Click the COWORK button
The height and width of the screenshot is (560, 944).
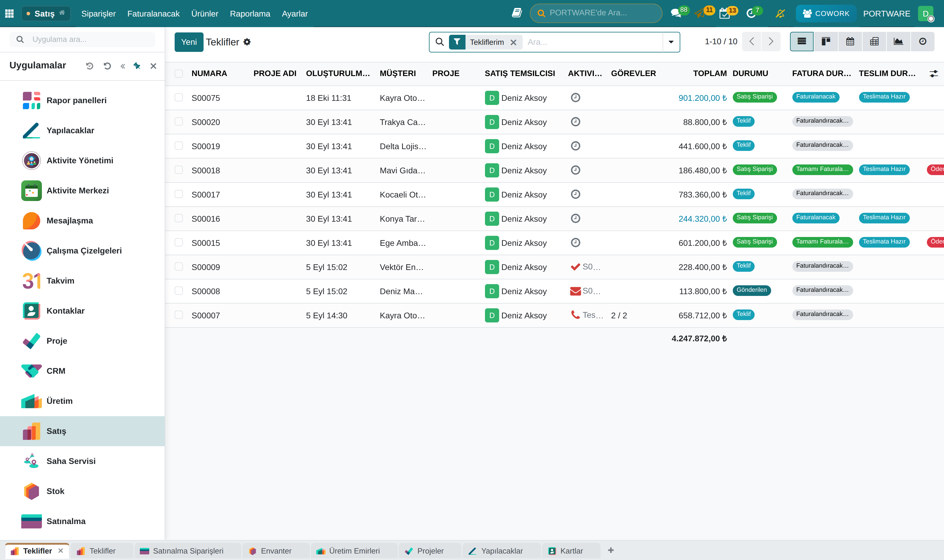pos(826,14)
